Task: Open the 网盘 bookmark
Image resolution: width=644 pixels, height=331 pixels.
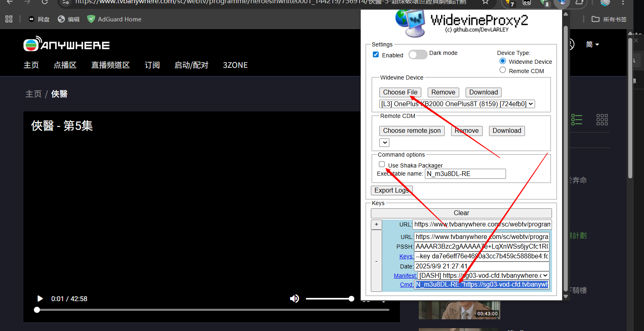Action: click(39, 19)
